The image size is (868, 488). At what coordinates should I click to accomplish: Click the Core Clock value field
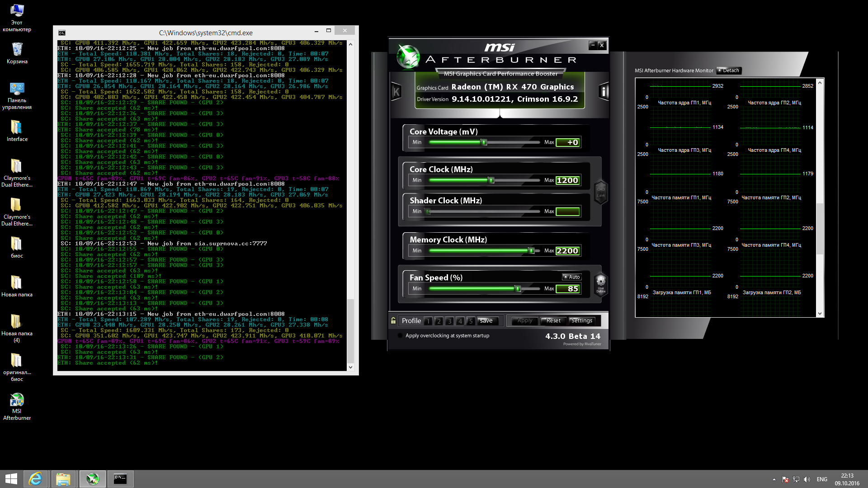point(567,180)
